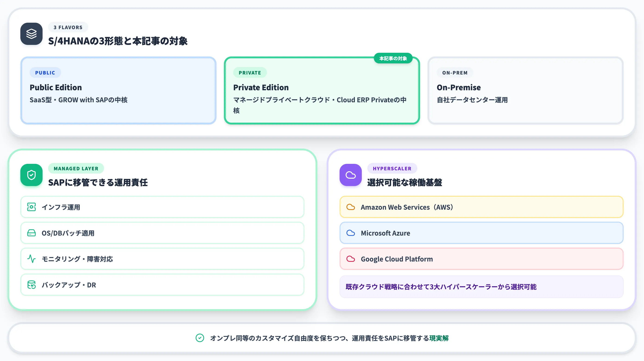The width and height of the screenshot is (644, 361).
Task: Click the マネージドプライベートクラウド description text
Action: 320,105
